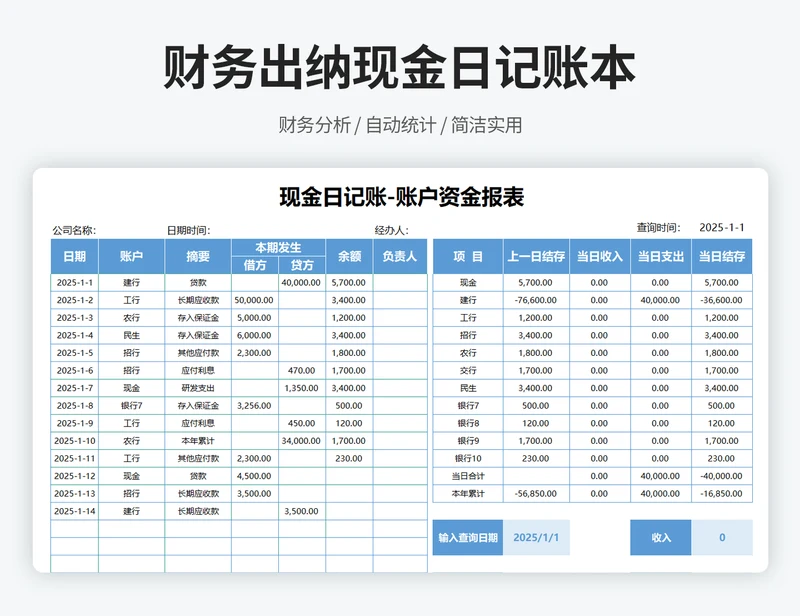Select debit value 50,000.00
The width and height of the screenshot is (800, 616).
[x=255, y=300]
